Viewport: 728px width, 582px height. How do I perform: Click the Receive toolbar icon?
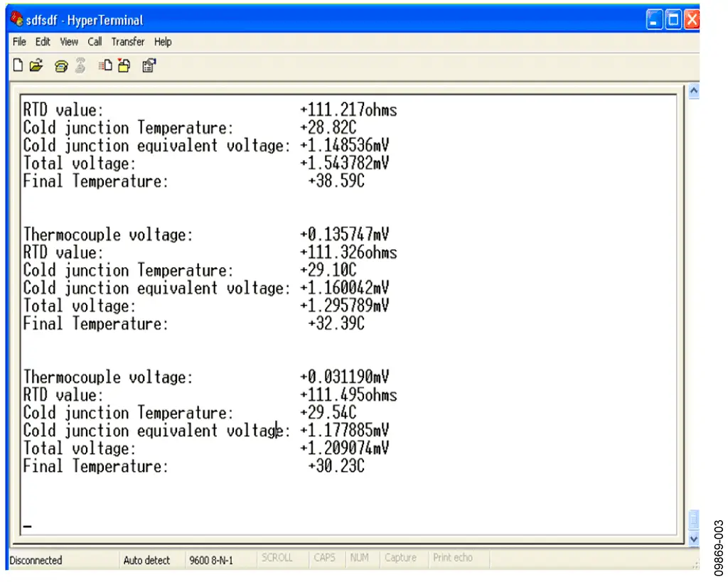(x=124, y=65)
